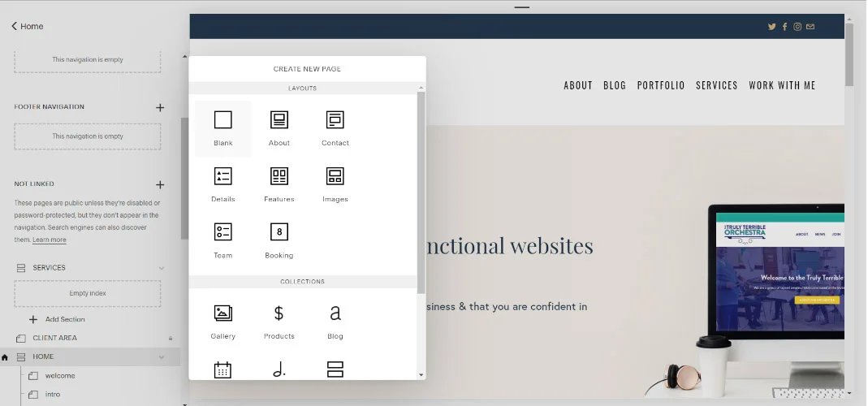The width and height of the screenshot is (868, 406).
Task: Click the COLLECTIONS section header
Action: point(302,282)
